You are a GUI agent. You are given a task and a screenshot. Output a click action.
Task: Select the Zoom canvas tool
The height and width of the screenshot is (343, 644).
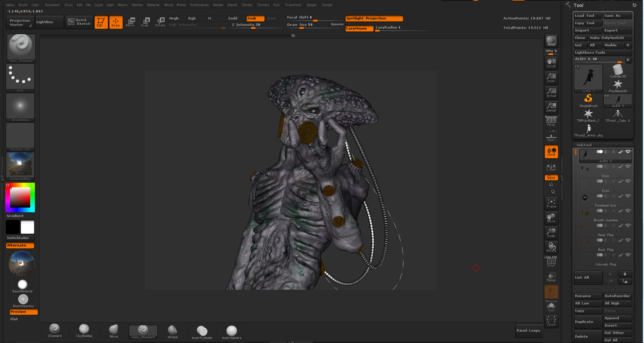coord(551,77)
